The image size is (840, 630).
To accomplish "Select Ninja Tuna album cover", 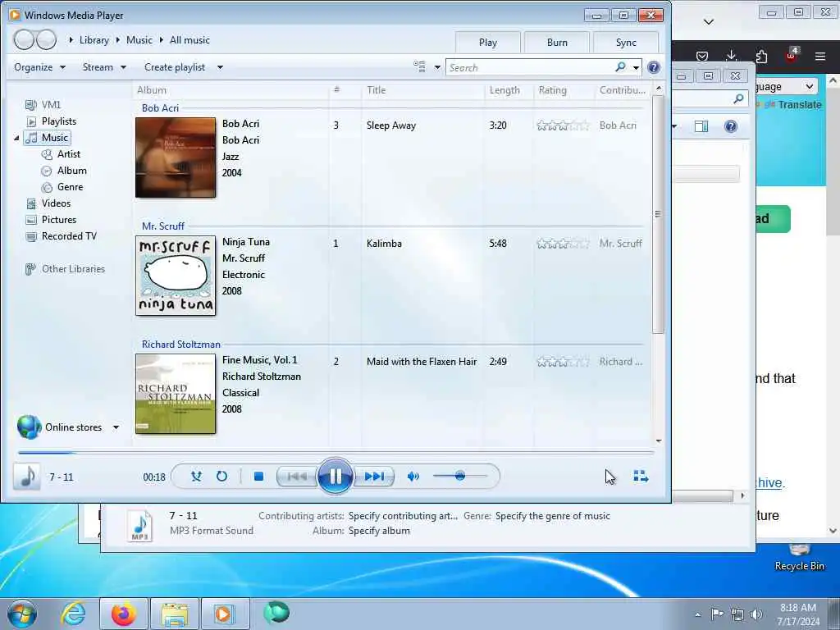I will point(176,276).
